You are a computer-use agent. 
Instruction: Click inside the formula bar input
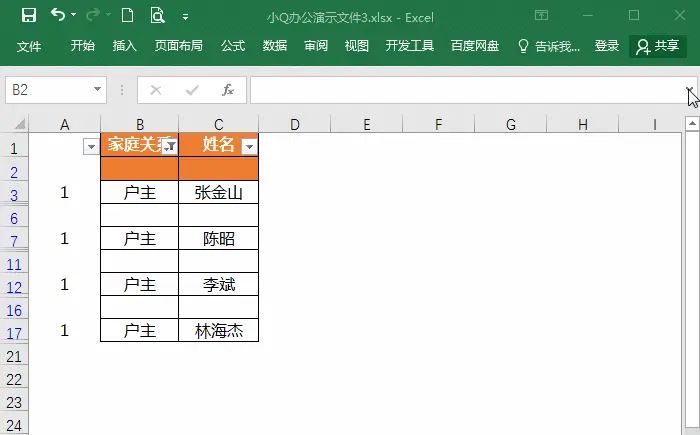(x=467, y=90)
